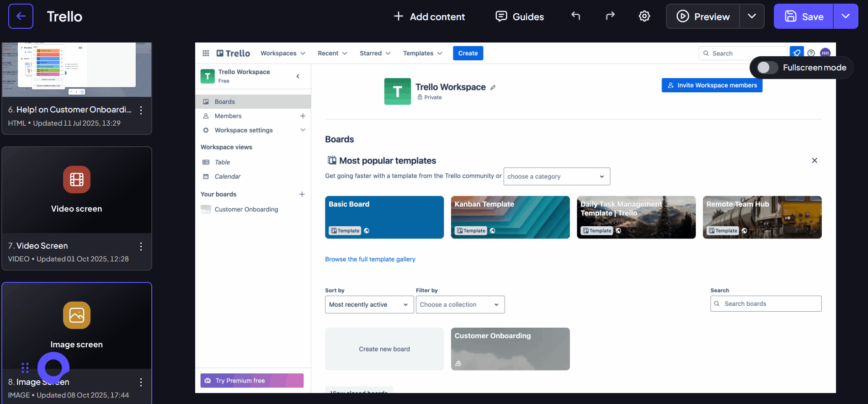
Task: Expand Workspace settings chevron
Action: 303,130
